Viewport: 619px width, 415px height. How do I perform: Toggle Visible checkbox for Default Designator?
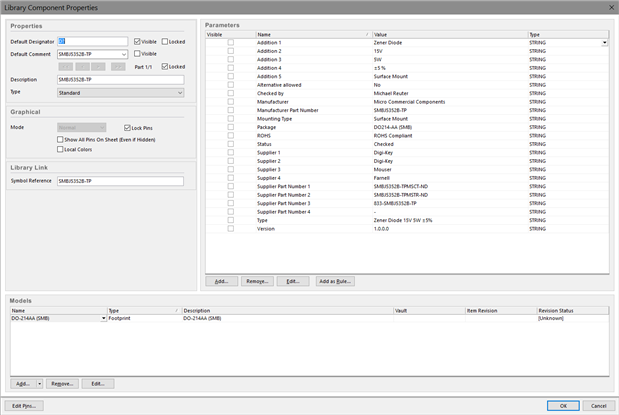point(137,42)
